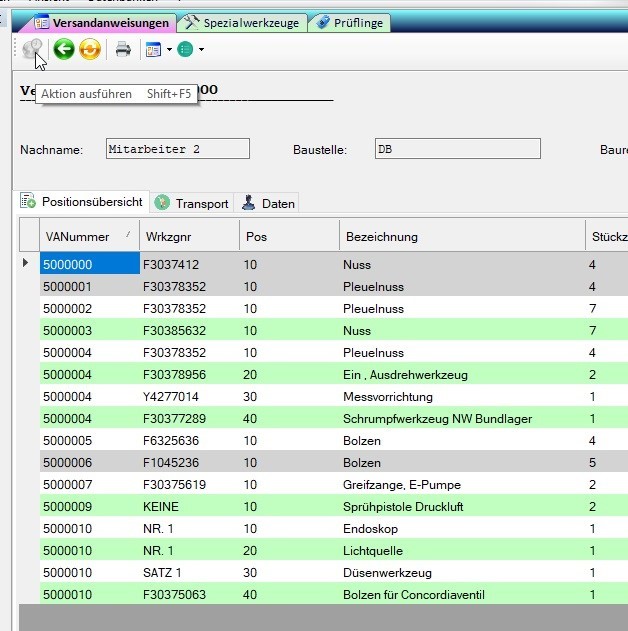The width and height of the screenshot is (628, 631).
Task: Switch to the Transport sub-tab
Action: coord(192,203)
